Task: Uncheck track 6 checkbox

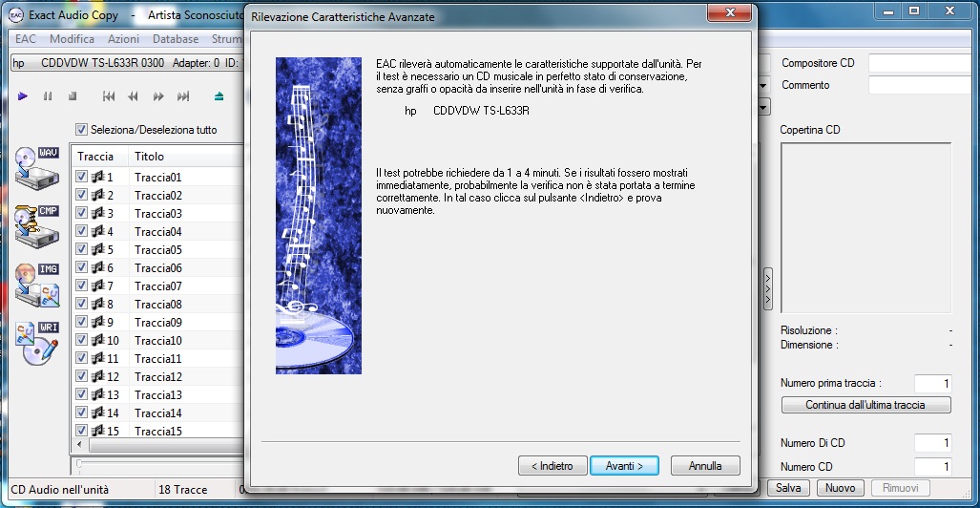Action: [x=81, y=267]
